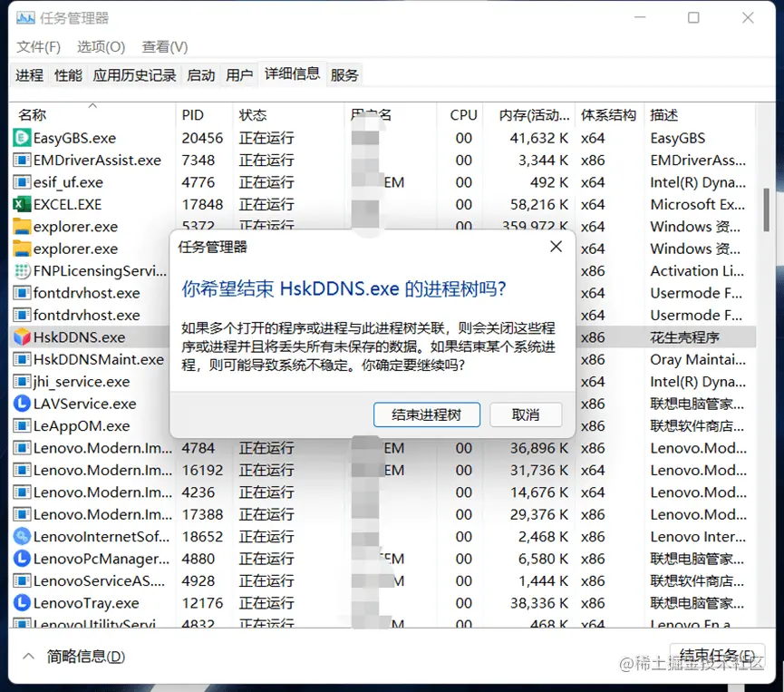Viewport: 784px width, 692px height.
Task: Switch to the 进程 tab
Action: 29,75
